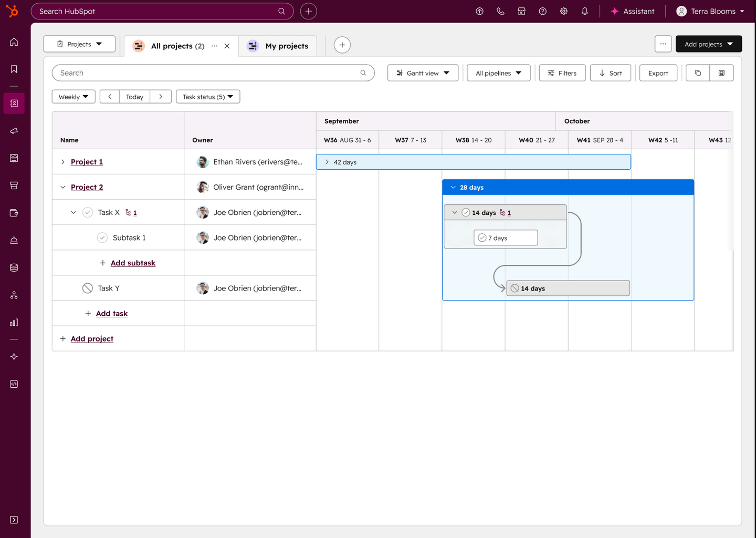Open the Task status (5) dropdown

208,97
